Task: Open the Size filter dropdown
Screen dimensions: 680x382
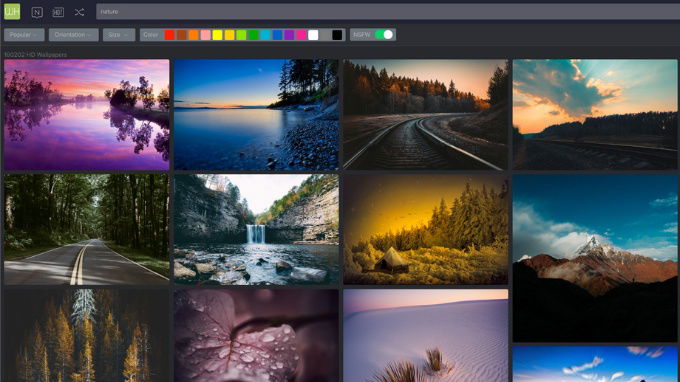Action: pos(119,35)
